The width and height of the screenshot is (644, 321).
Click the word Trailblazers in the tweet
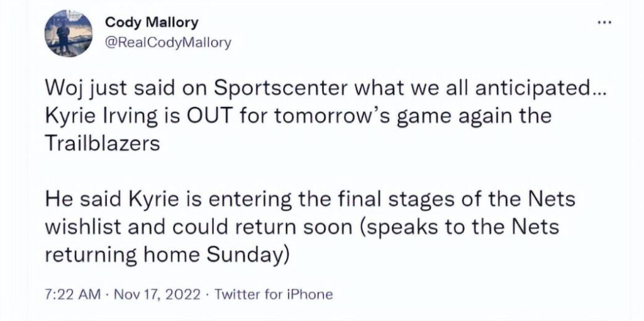coord(101,143)
